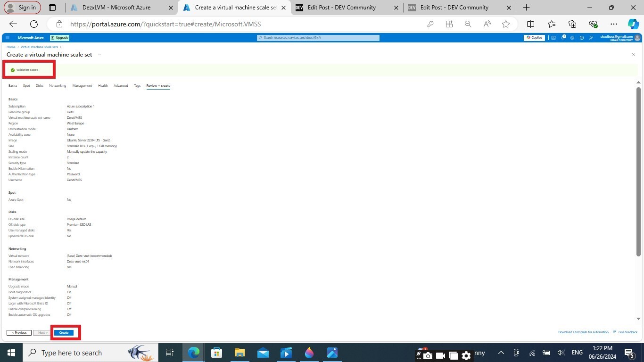Open the Mail app on the taskbar

263,353
